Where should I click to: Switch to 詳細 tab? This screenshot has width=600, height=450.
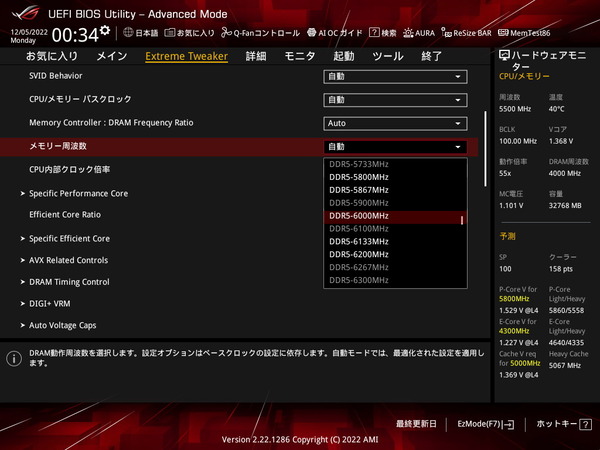pos(256,56)
